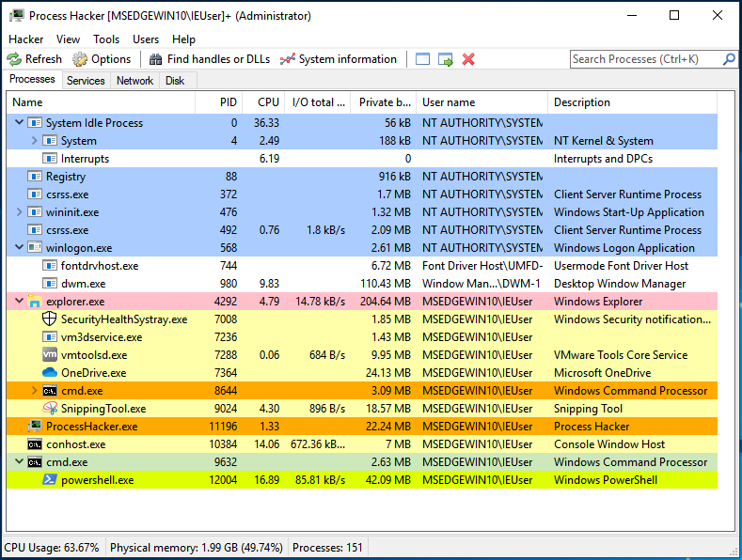The height and width of the screenshot is (560, 742).
Task: Click the 672.36 kB I/O value
Action: coord(318,444)
